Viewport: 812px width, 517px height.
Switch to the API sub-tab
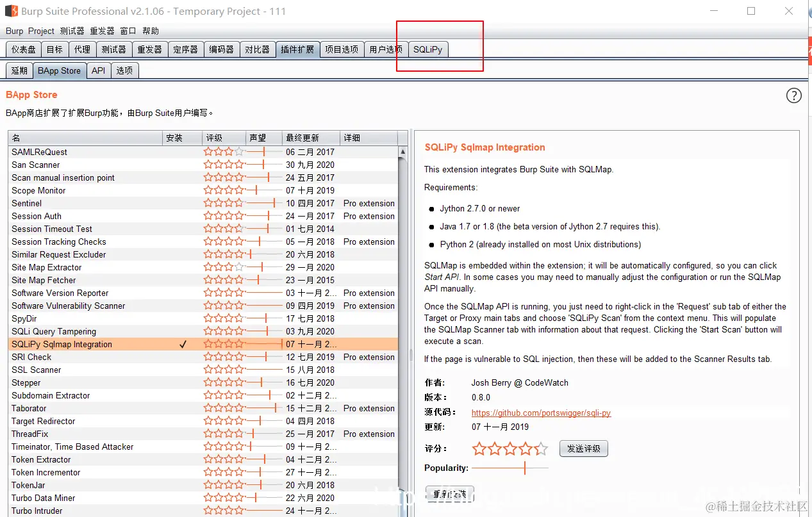click(x=98, y=70)
